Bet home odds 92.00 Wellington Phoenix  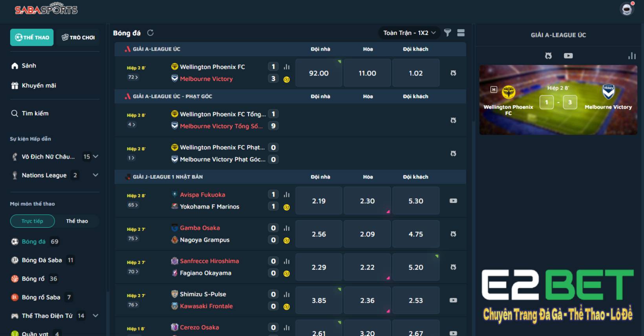click(x=319, y=73)
